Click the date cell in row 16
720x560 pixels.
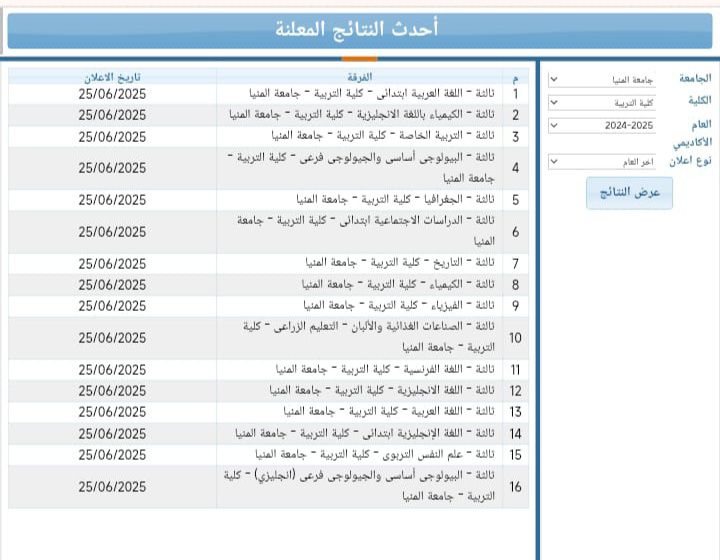tap(112, 487)
